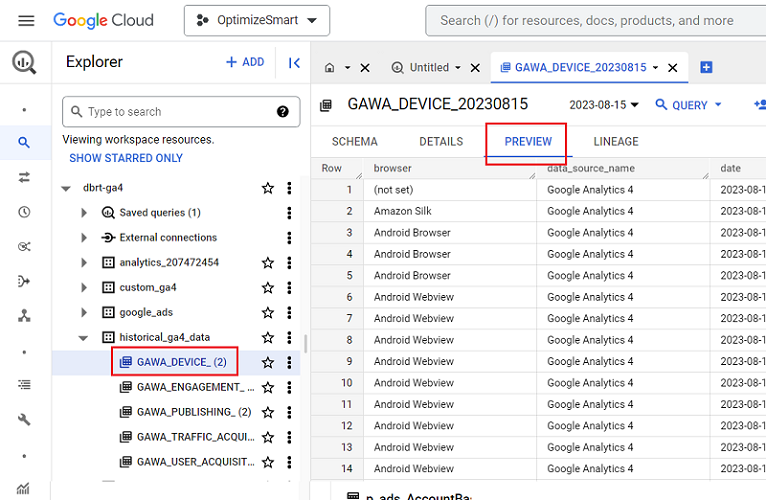
Task: Expand External connections node
Action: tap(84, 238)
